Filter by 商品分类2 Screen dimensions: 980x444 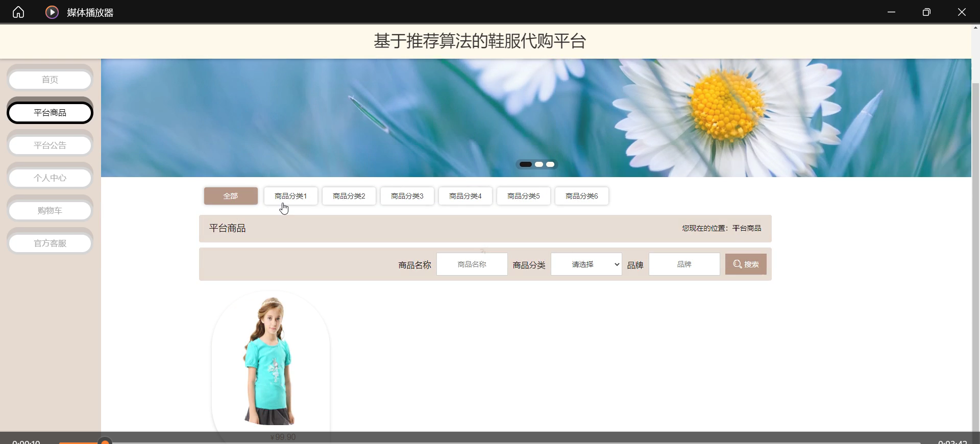(x=349, y=196)
